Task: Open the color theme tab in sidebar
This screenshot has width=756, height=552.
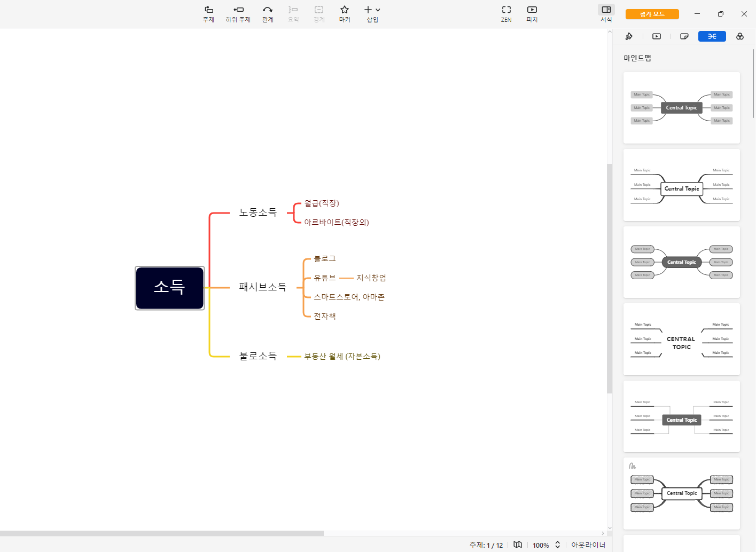Action: pyautogui.click(x=740, y=36)
